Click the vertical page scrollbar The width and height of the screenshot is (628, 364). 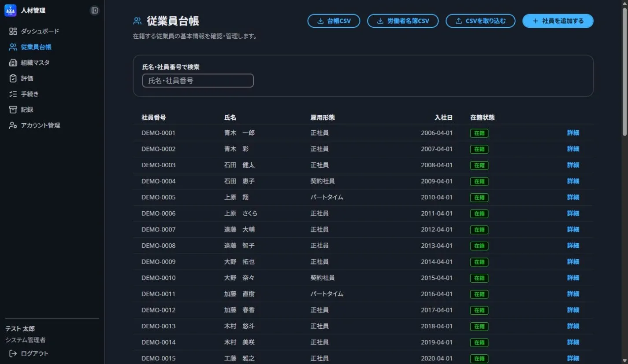point(624,70)
